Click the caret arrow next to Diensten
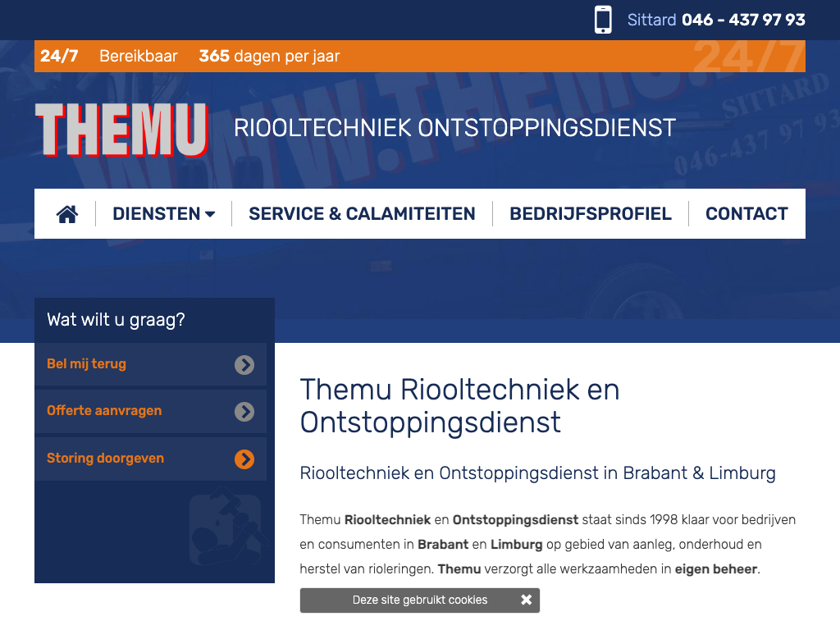The width and height of the screenshot is (840, 630). (210, 215)
